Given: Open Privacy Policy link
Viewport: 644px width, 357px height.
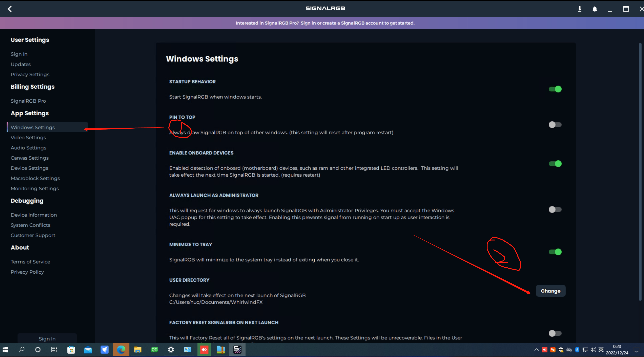Looking at the screenshot, I should coord(27,272).
